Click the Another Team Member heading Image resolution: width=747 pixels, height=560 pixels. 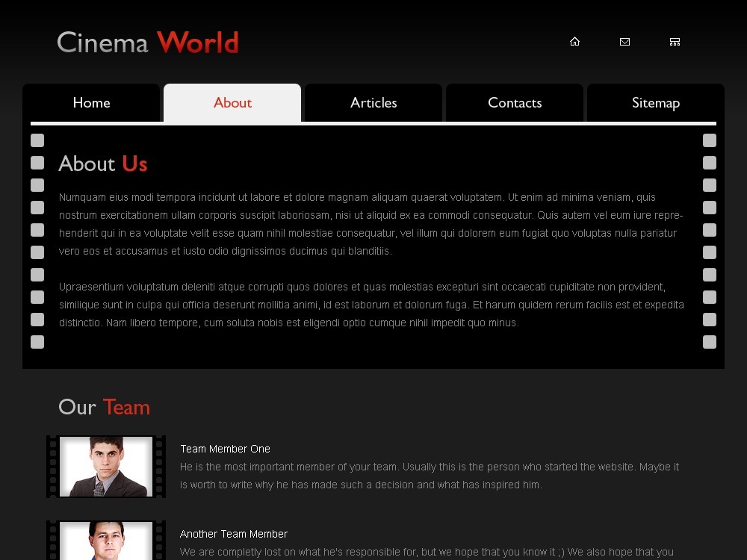233,534
